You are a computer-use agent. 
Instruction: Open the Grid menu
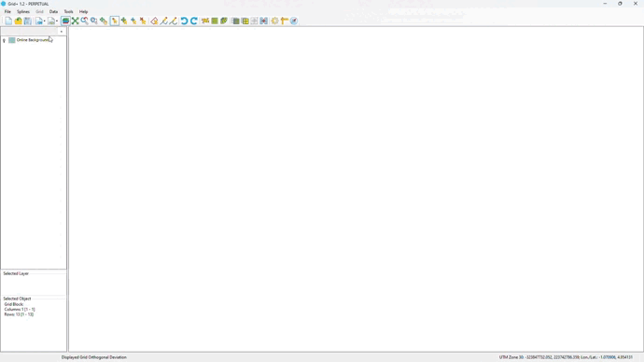39,11
